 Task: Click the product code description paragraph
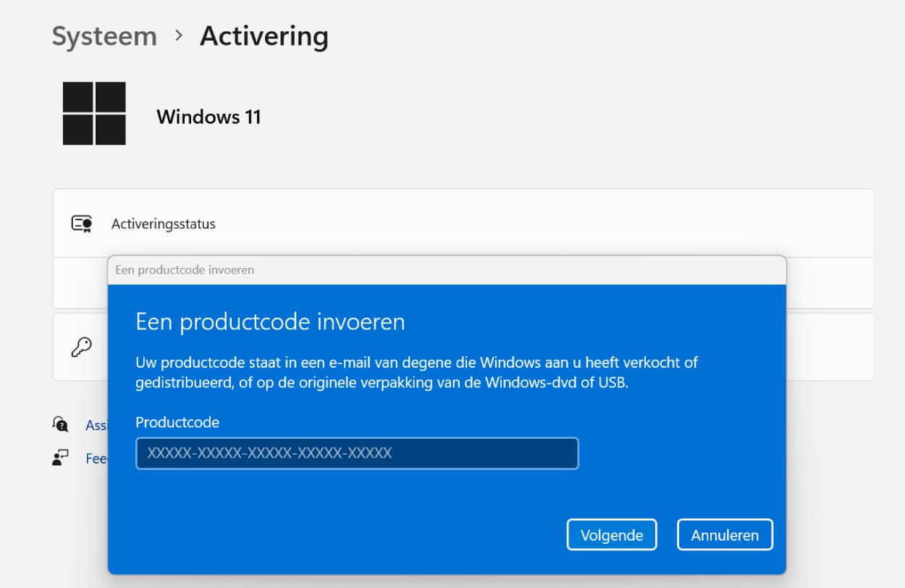coord(416,372)
